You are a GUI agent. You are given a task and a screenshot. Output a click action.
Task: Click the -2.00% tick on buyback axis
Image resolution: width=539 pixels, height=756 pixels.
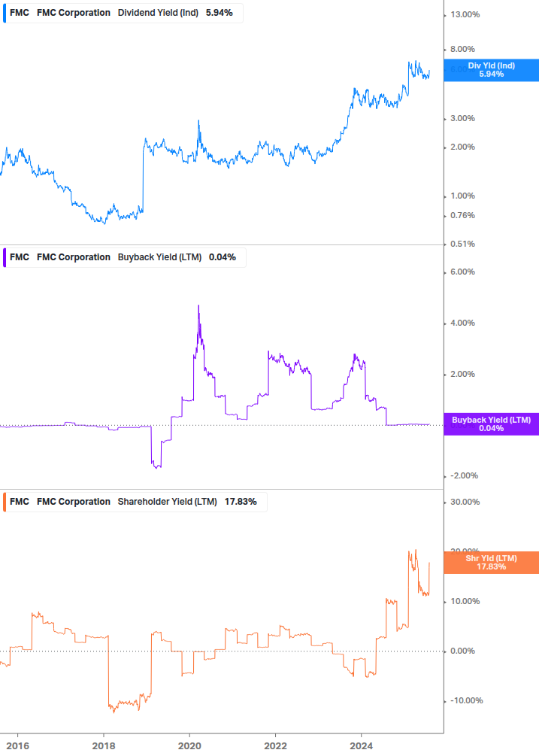pos(464,476)
